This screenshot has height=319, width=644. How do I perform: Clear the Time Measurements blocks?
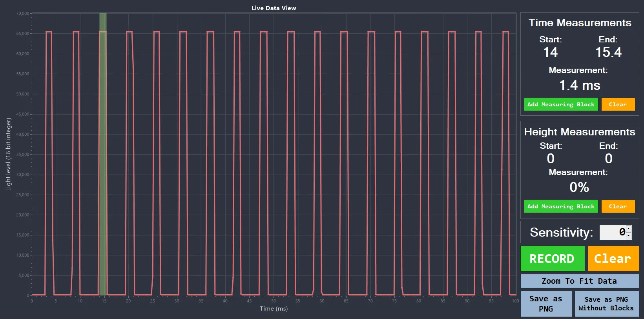coord(618,104)
